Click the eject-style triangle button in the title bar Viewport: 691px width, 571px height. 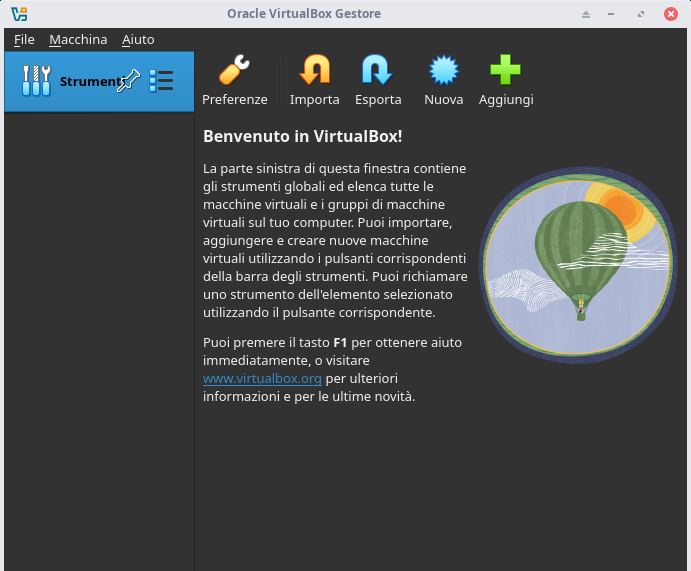point(586,14)
